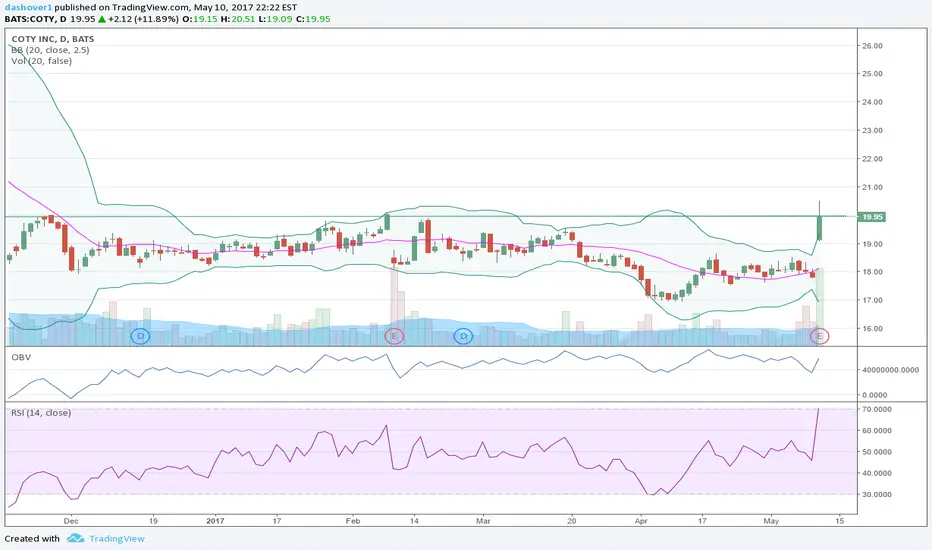Click the earnings marker E in May
932x550 pixels.
coord(820,337)
